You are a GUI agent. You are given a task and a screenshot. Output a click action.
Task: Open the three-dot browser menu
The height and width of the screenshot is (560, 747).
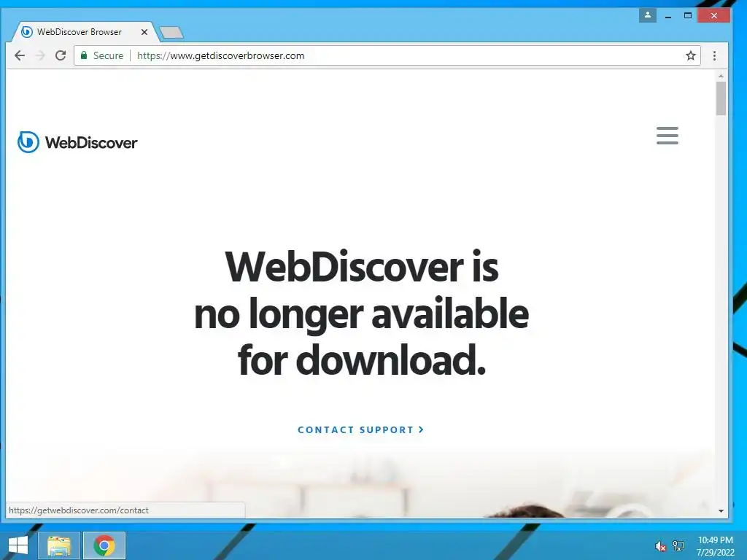coord(714,55)
